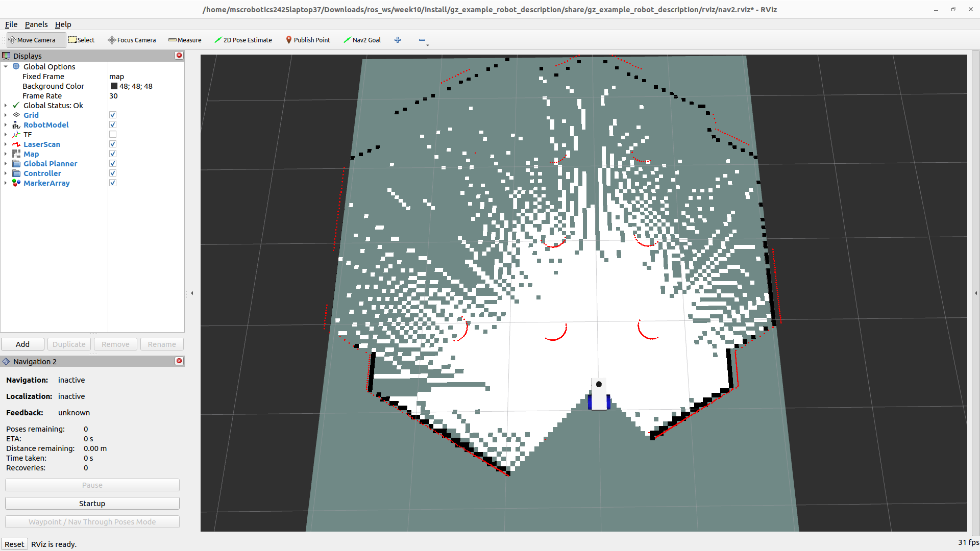Uncheck the RobotModel display checkbox
980x551 pixels.
coord(113,124)
